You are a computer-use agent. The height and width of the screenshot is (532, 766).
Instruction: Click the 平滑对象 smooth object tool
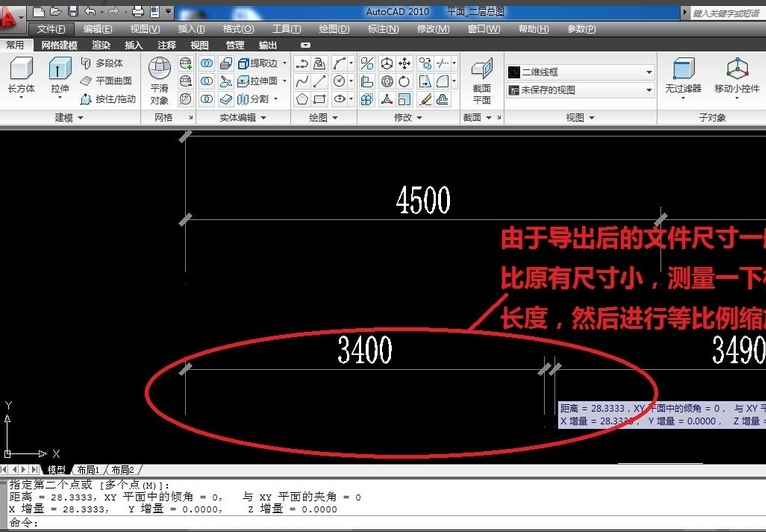tap(159, 81)
